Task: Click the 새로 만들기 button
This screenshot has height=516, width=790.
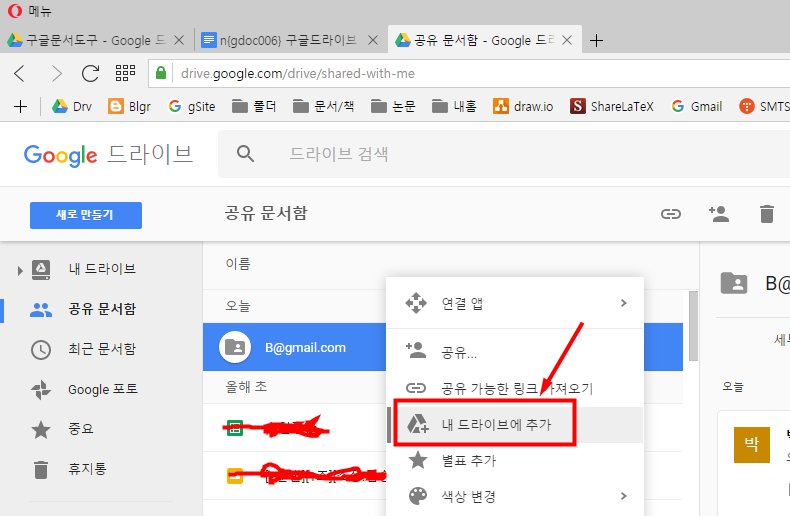Action: point(86,215)
